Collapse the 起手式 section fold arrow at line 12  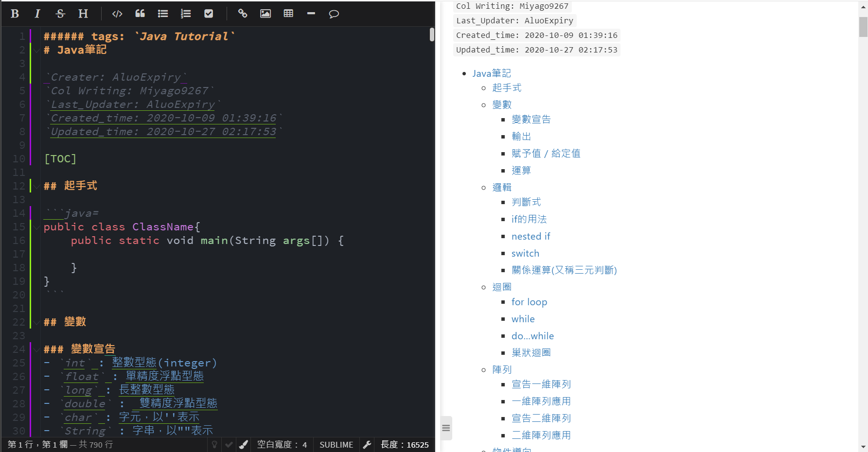pos(37,186)
